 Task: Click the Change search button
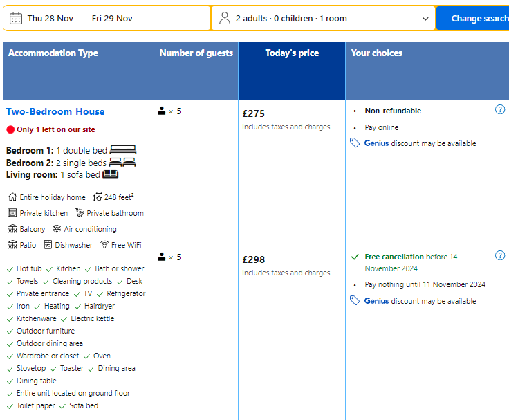coord(473,19)
